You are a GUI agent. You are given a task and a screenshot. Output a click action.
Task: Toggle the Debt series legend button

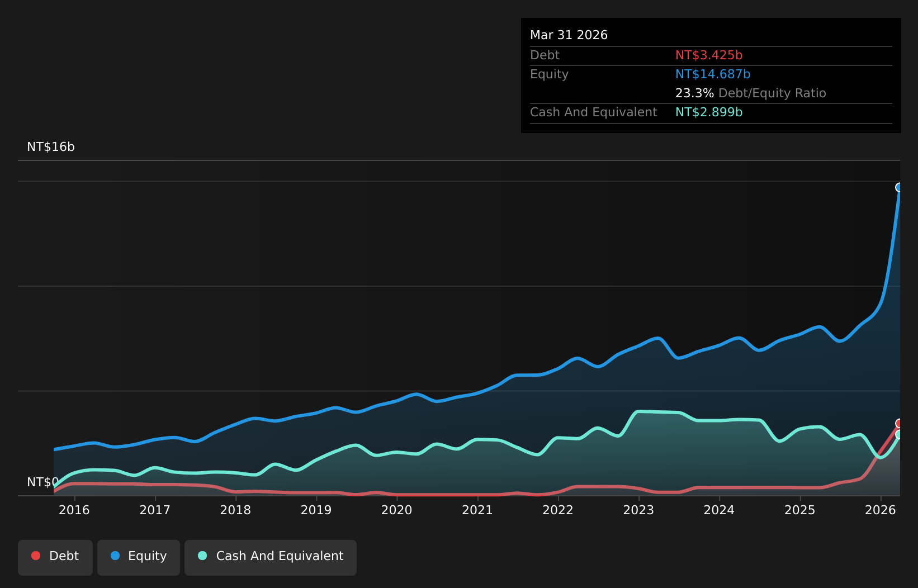tap(55, 557)
